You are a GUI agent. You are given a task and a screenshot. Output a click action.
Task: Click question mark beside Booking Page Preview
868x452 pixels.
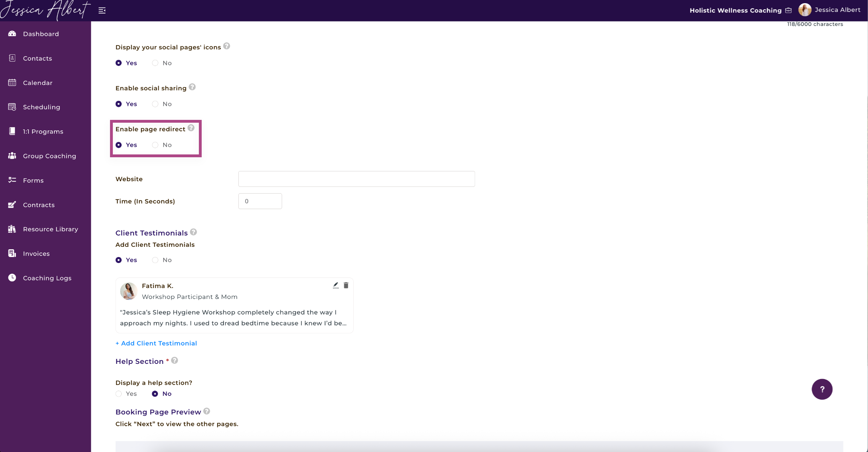[207, 411]
